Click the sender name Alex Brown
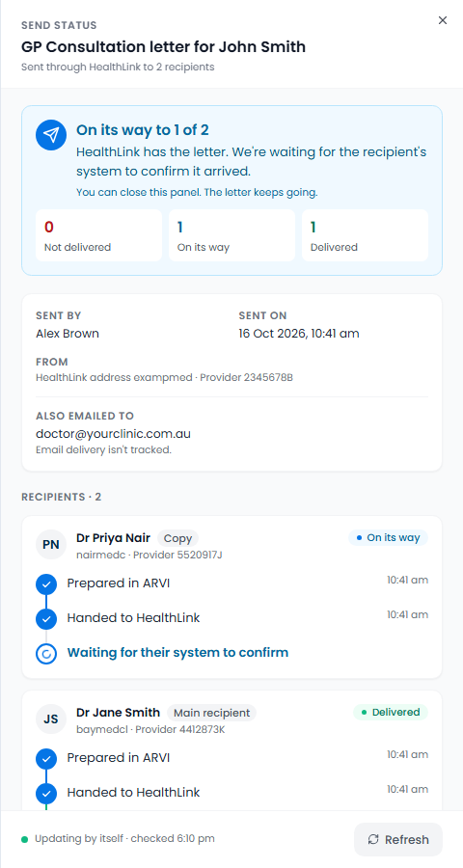The height and width of the screenshot is (868, 463). coord(68,334)
